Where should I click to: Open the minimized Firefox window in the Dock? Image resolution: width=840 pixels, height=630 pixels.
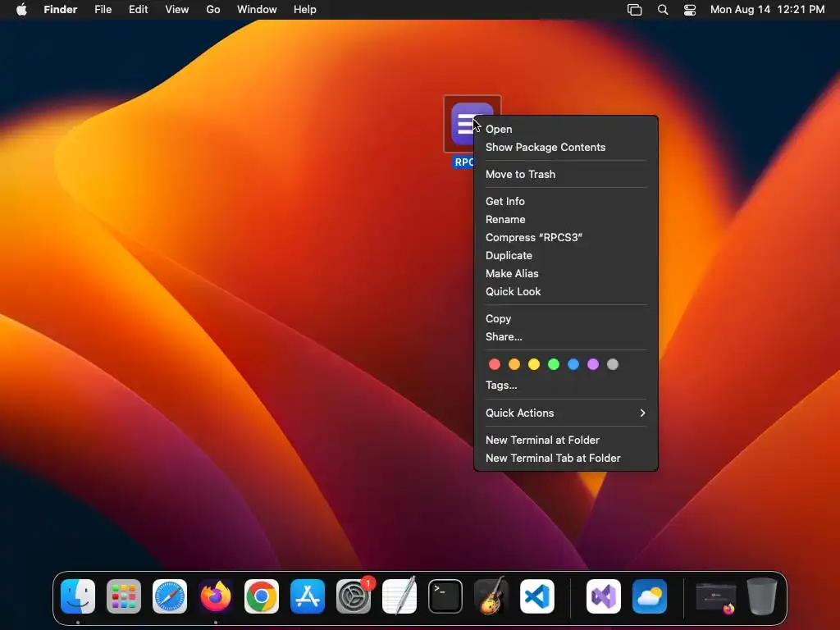point(715,598)
